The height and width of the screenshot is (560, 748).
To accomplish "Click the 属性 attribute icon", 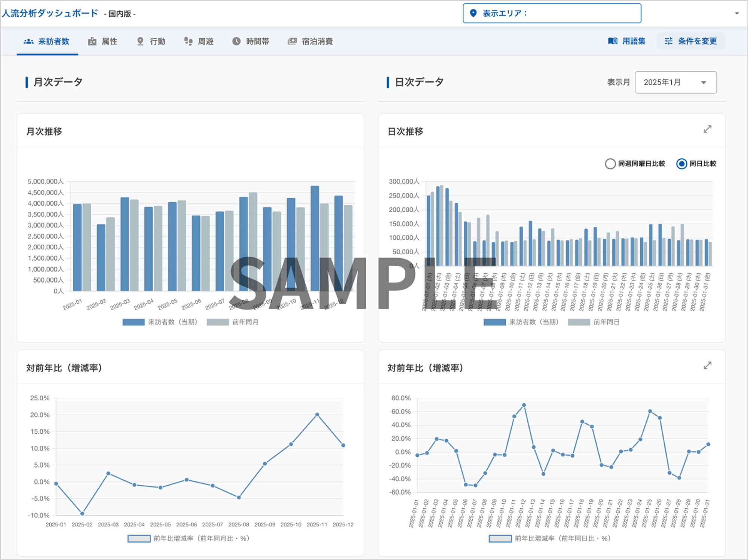I will click(x=92, y=41).
